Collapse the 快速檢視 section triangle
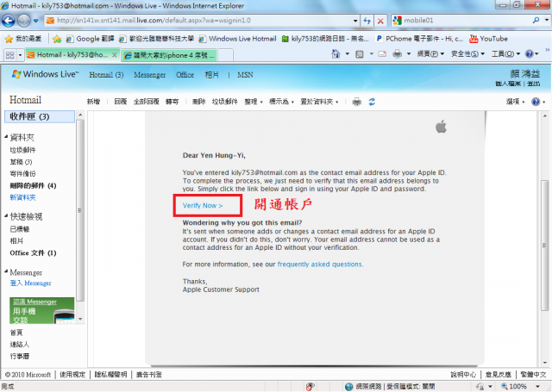 point(6,215)
